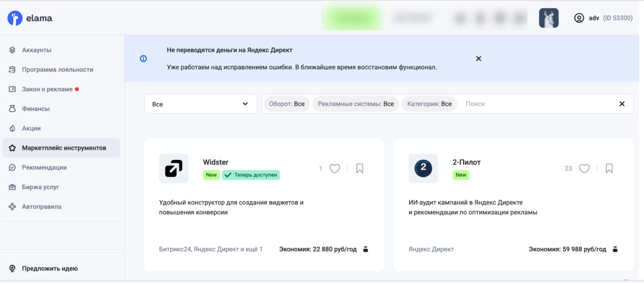Click the Биржа услуг briefcase icon
The image size is (644, 283).
point(12,187)
